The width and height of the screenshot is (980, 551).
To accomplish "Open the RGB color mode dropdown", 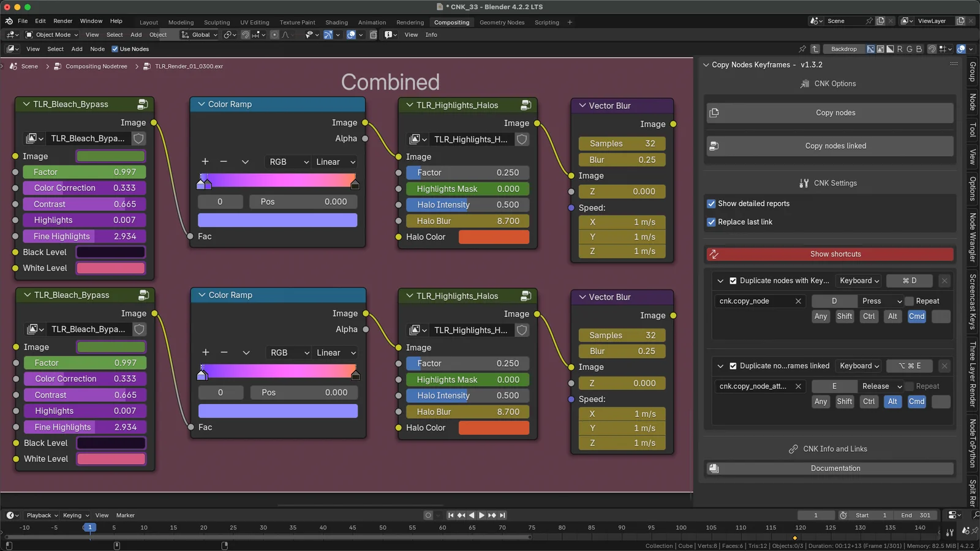I will pos(287,162).
